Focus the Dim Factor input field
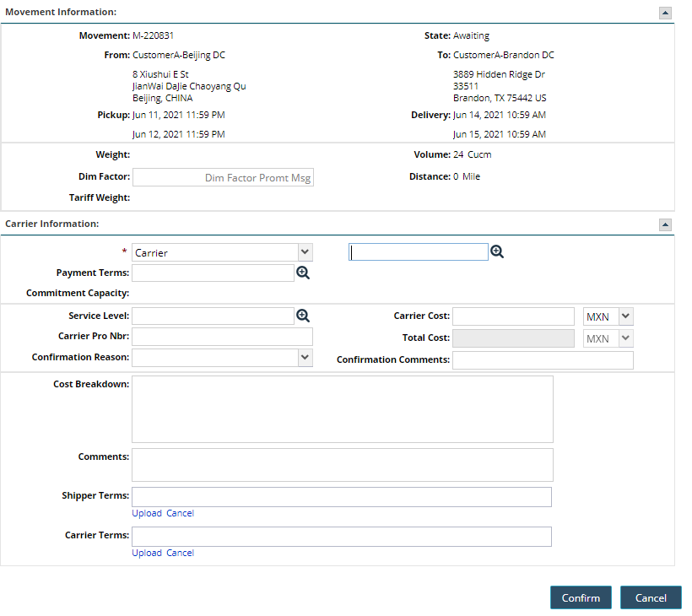The height and width of the screenshot is (616, 692). point(223,177)
